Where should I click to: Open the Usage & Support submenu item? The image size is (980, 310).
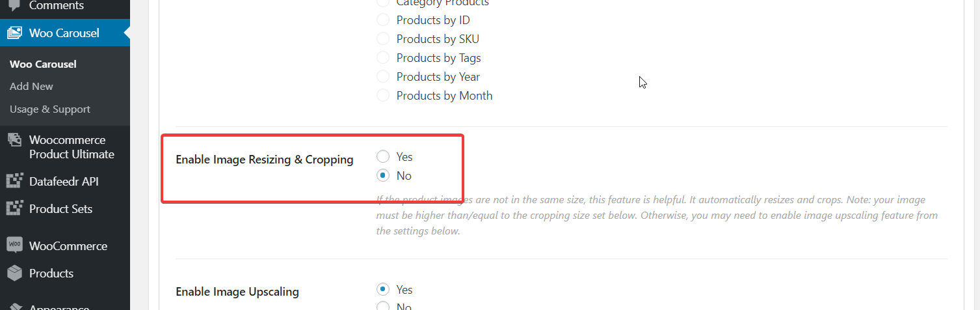(50, 109)
